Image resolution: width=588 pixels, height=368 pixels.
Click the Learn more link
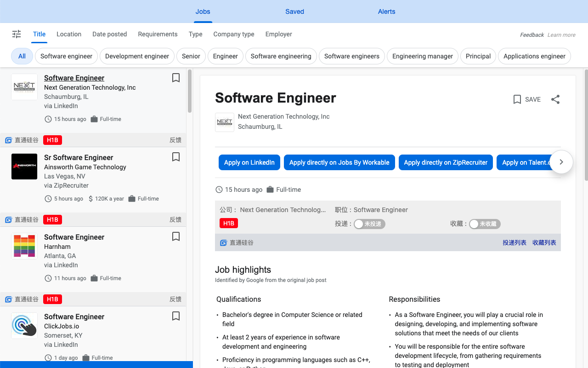[x=561, y=35]
